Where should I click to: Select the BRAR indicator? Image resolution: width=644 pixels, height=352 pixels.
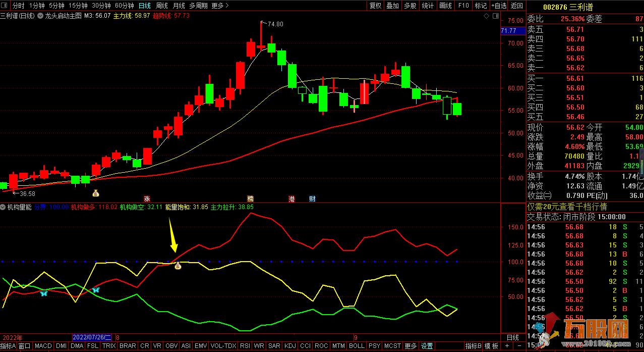128,346
